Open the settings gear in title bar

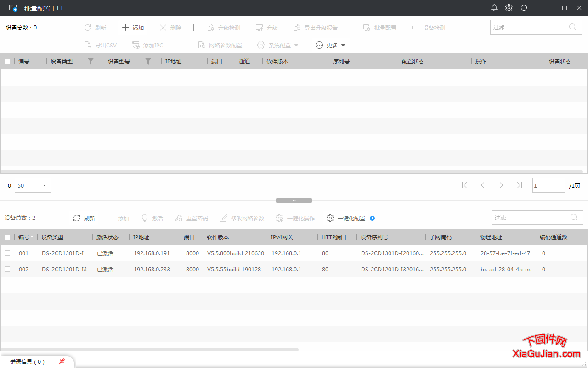(x=509, y=8)
